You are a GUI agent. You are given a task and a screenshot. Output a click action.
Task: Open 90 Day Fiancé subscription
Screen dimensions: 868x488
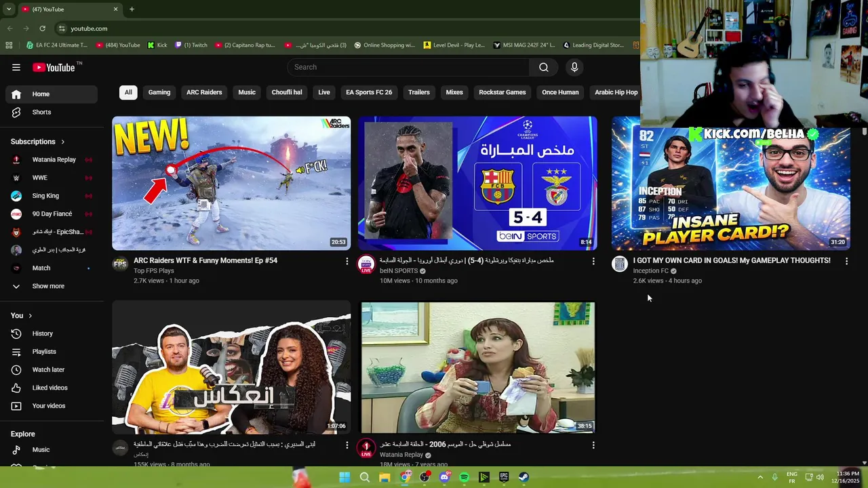pyautogui.click(x=51, y=213)
